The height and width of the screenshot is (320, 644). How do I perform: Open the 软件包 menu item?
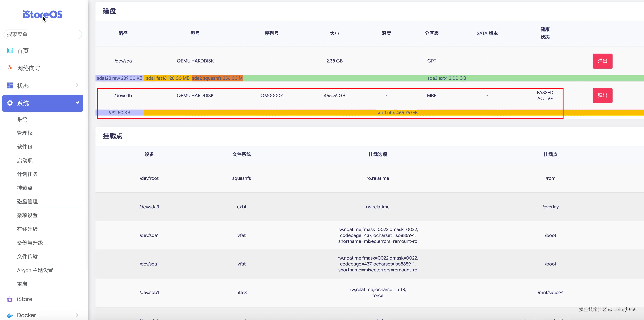coord(24,147)
